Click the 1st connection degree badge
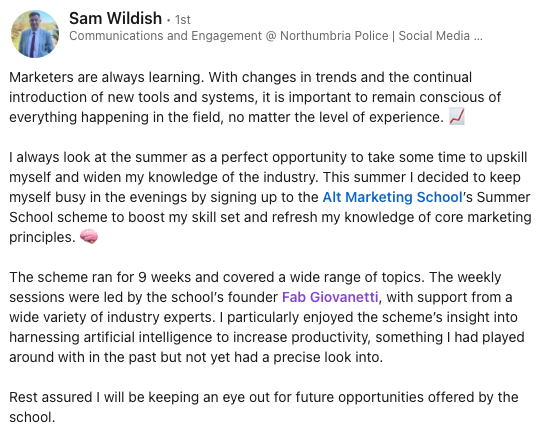This screenshot has width=543, height=441. point(183,20)
